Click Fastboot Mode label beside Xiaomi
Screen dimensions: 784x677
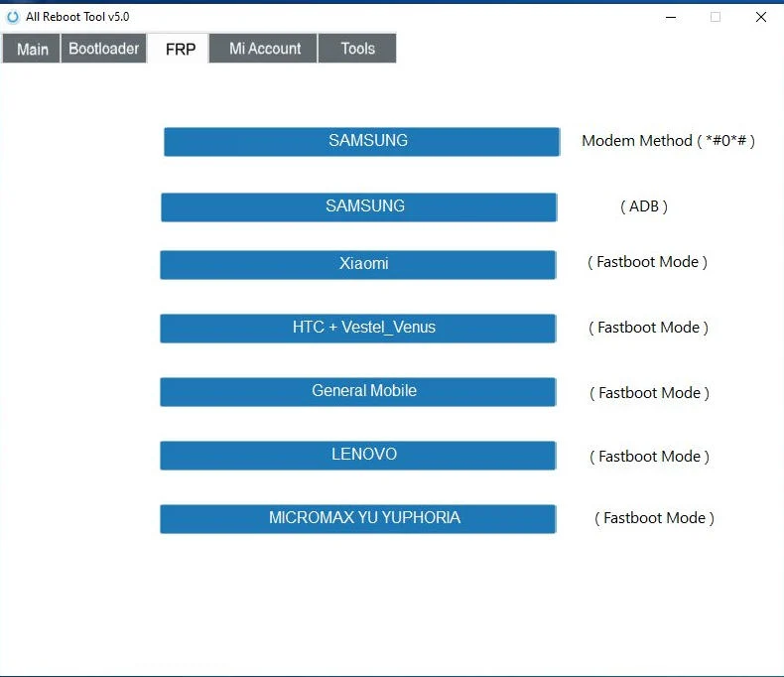pyautogui.click(x=647, y=263)
